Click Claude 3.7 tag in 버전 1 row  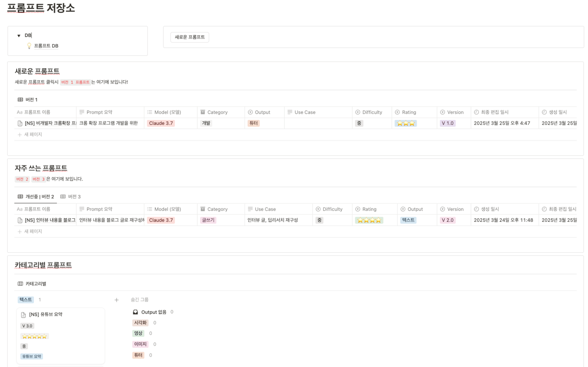pos(161,123)
